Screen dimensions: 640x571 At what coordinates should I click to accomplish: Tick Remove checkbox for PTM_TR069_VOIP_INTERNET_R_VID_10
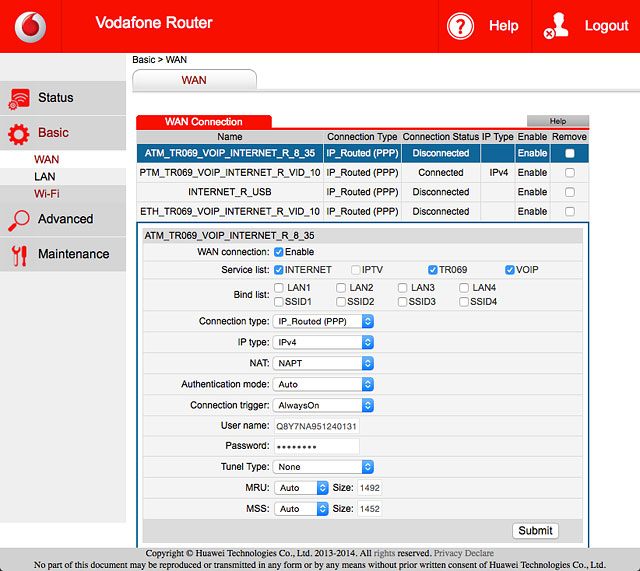[x=570, y=173]
